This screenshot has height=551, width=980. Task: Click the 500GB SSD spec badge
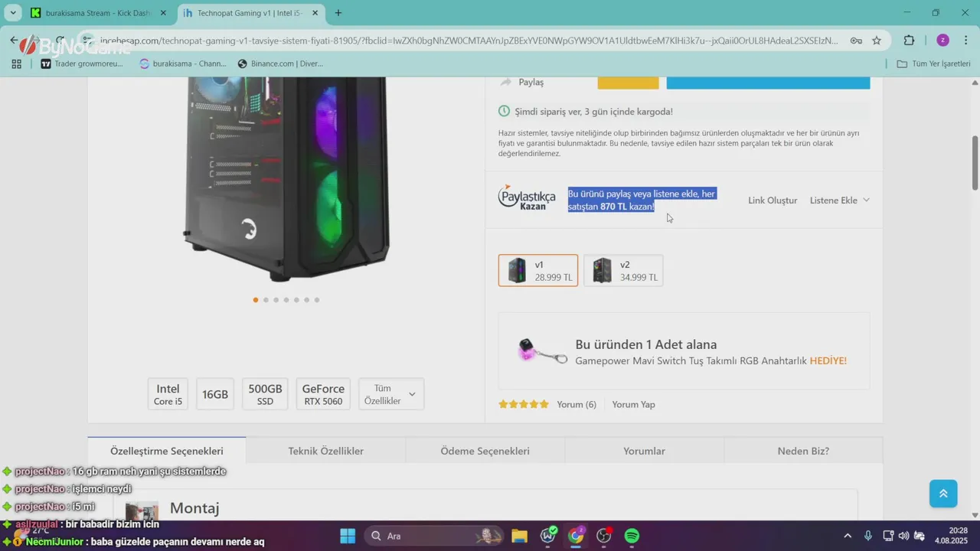coord(265,394)
